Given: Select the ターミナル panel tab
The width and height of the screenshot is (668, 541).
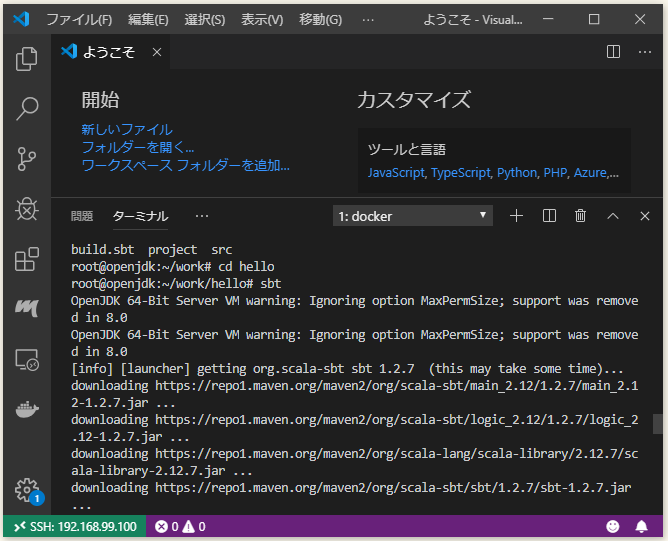Looking at the screenshot, I should click(x=140, y=216).
